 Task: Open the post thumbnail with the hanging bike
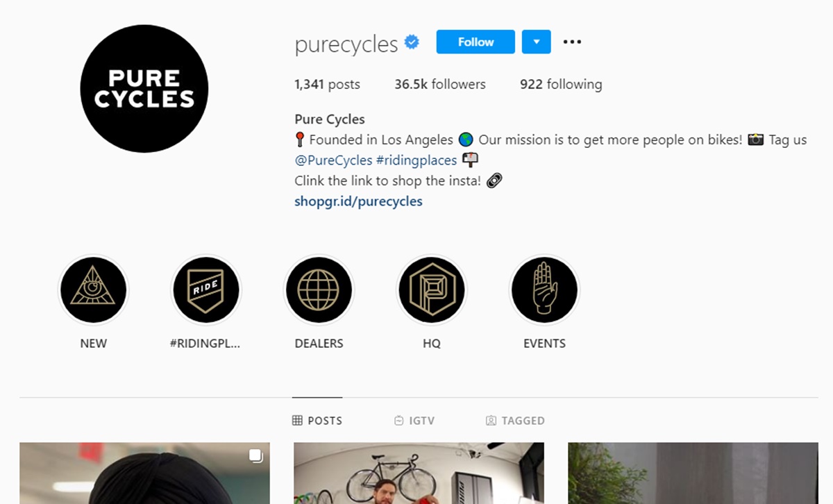tap(419, 473)
